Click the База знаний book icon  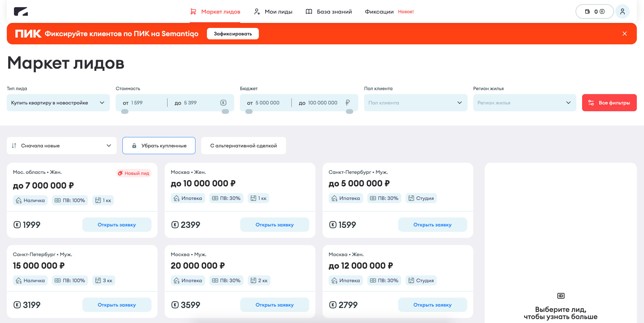[309, 11]
